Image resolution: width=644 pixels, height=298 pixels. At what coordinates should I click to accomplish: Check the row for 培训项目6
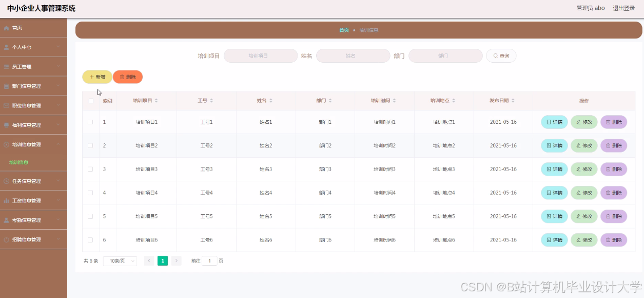(x=90, y=240)
